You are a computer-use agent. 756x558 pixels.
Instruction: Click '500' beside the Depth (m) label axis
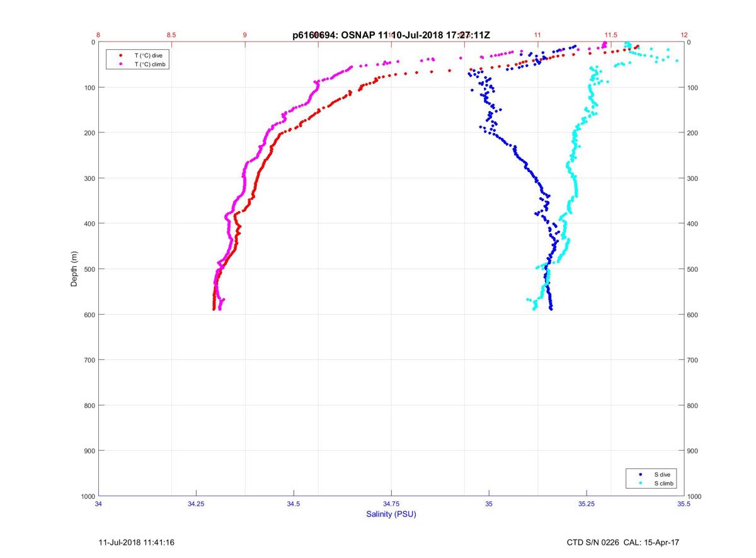coord(89,269)
